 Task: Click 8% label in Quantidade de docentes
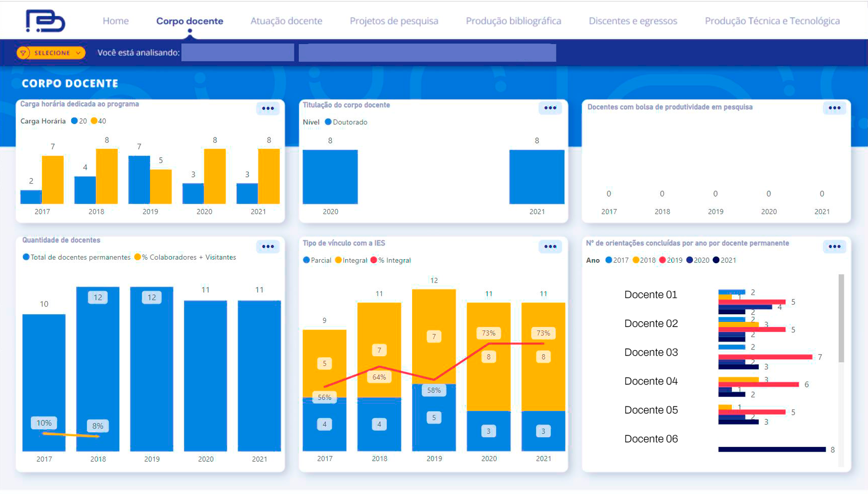tap(98, 426)
